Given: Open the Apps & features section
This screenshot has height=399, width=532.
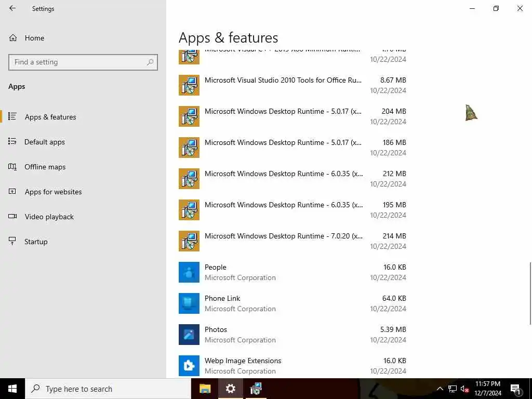Looking at the screenshot, I should [x=83, y=117].
